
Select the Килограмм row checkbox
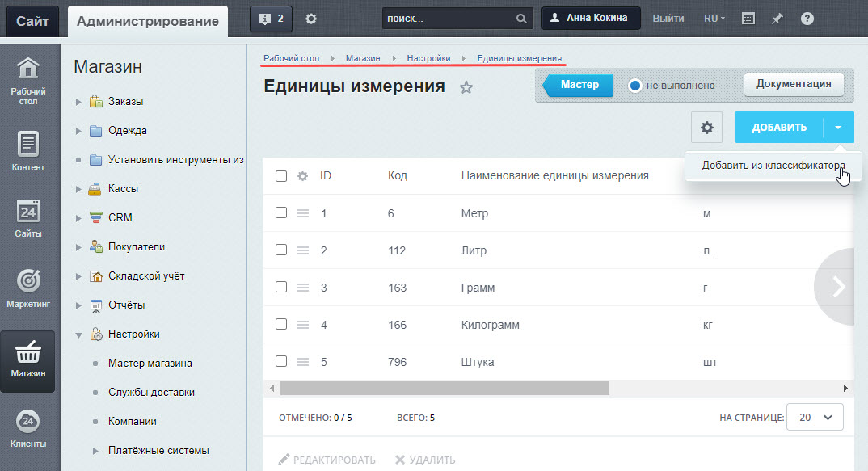point(281,325)
